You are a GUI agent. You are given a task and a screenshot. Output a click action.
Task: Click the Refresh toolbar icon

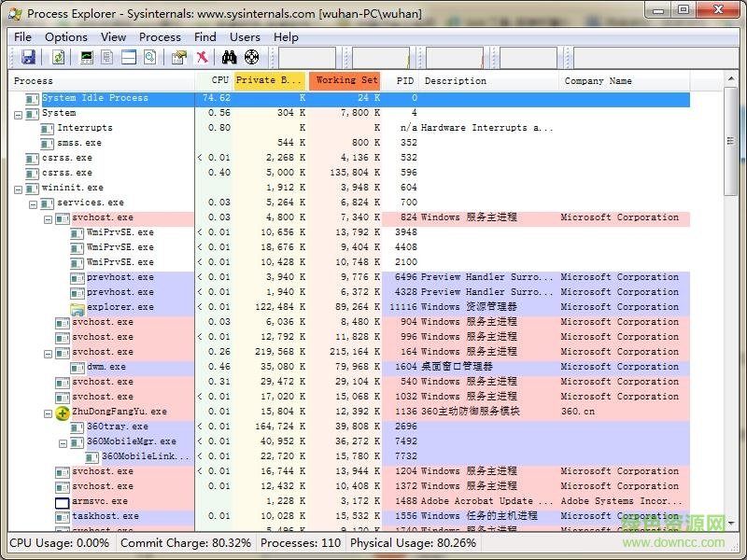[x=58, y=56]
